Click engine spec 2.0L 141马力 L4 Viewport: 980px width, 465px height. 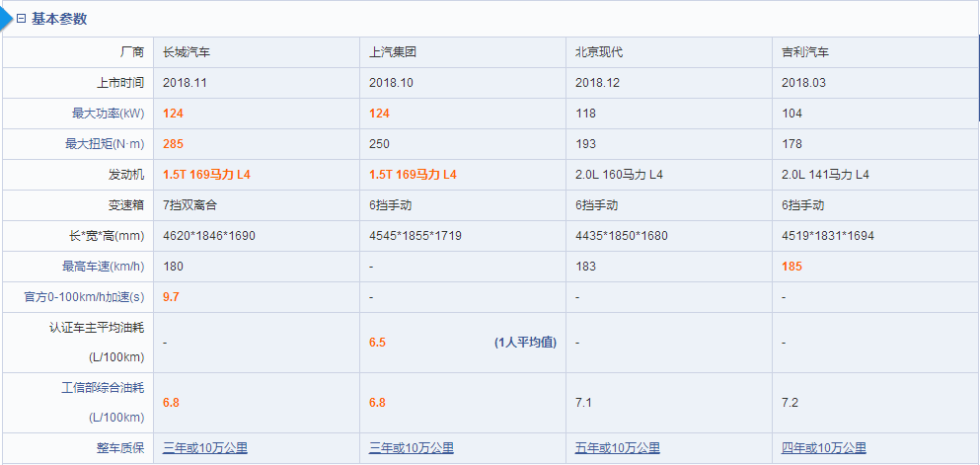pos(825,175)
